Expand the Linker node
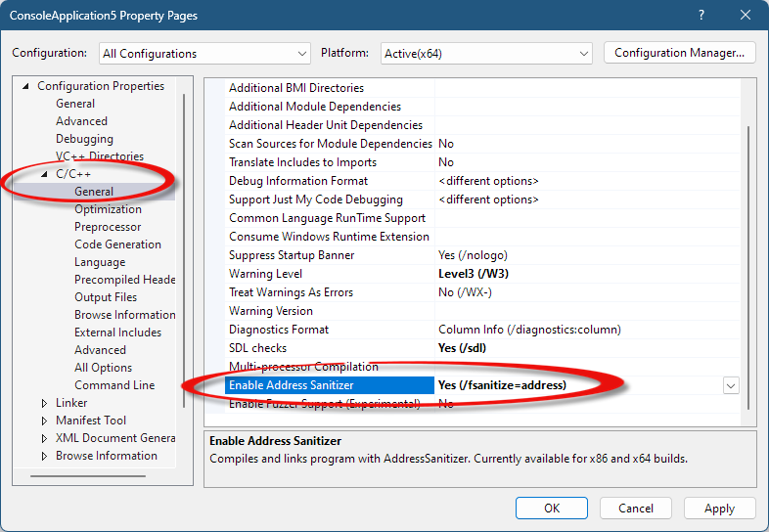769x532 pixels. click(44, 403)
